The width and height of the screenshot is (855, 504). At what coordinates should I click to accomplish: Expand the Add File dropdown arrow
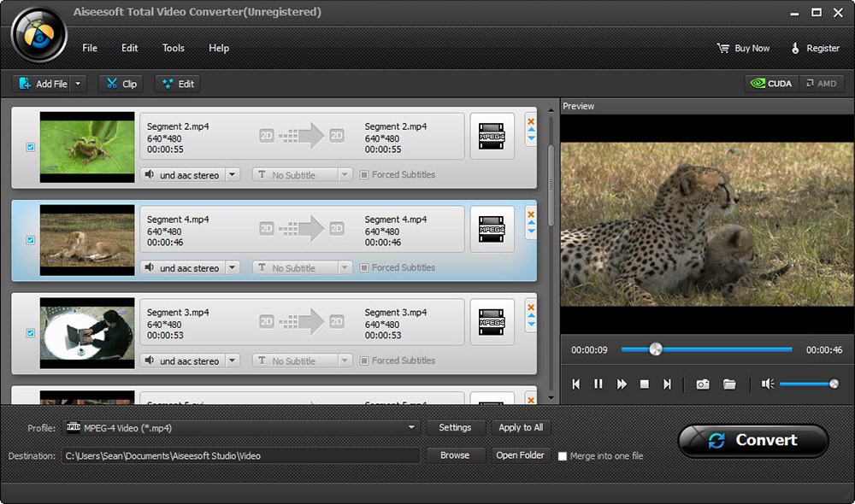(x=78, y=84)
